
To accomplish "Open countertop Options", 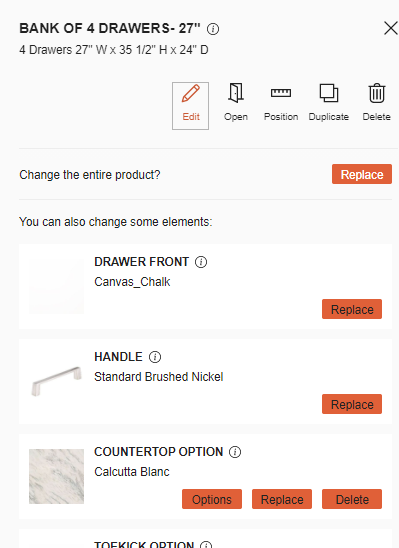I will pyautogui.click(x=212, y=499).
